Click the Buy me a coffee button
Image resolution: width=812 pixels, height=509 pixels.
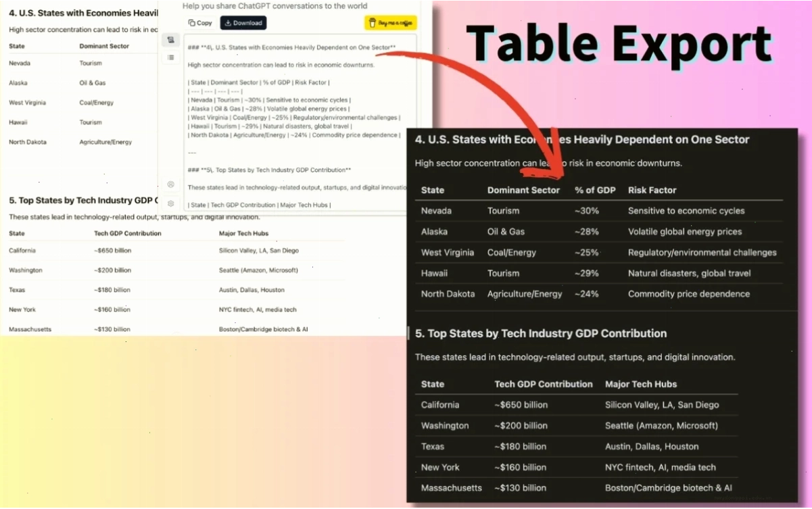pos(390,23)
